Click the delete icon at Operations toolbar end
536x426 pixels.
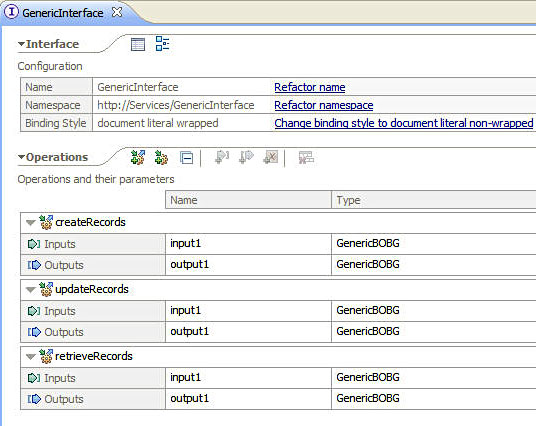coord(306,158)
